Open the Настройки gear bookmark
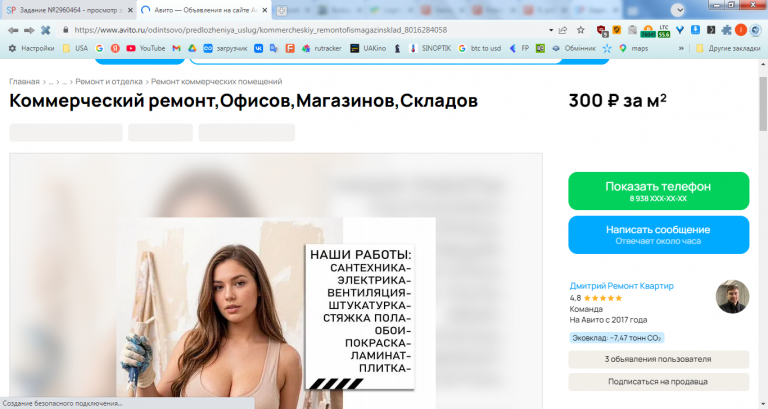768x409 pixels. [x=31, y=48]
